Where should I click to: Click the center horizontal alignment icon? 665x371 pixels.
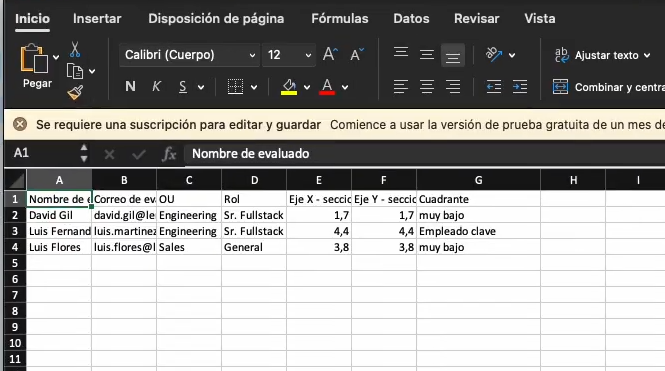click(x=427, y=87)
